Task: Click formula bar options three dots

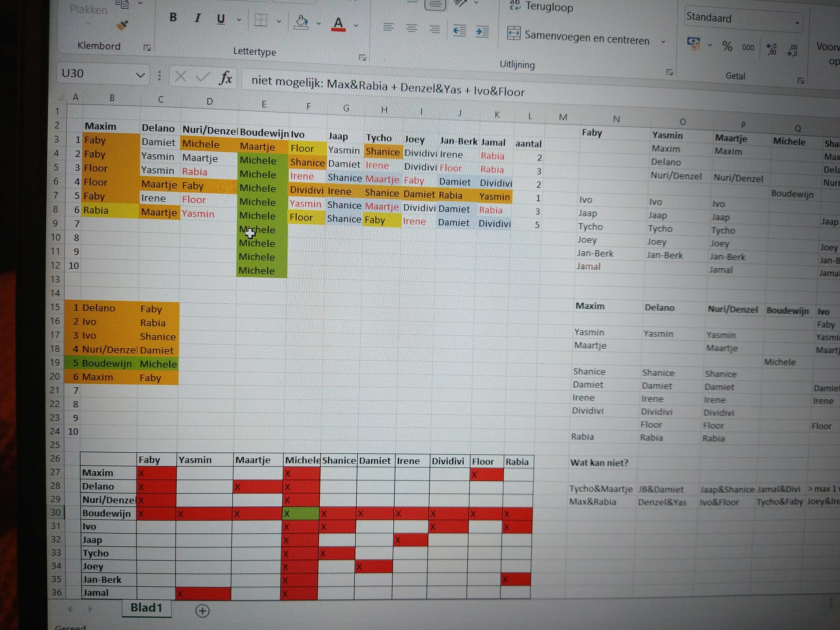Action: point(159,76)
